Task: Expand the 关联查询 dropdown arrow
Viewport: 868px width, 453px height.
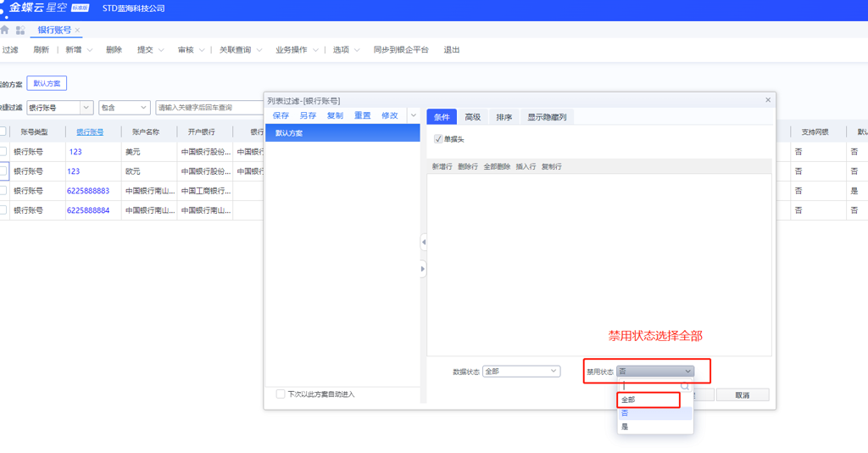Action: coord(259,50)
